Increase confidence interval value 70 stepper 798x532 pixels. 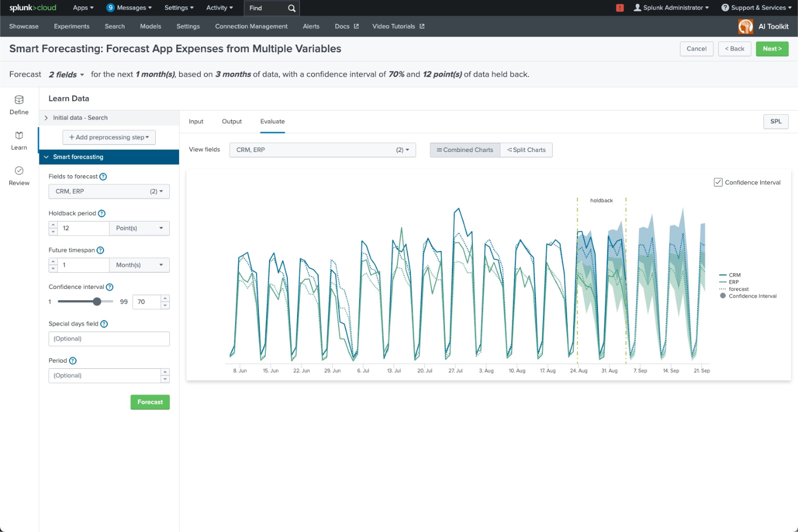[166, 298]
